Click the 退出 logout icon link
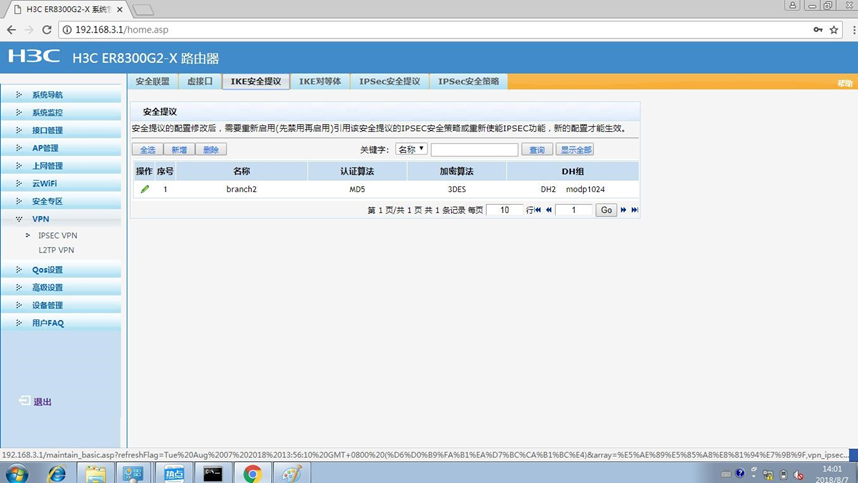Screen dimensions: 858x483 [35, 401]
